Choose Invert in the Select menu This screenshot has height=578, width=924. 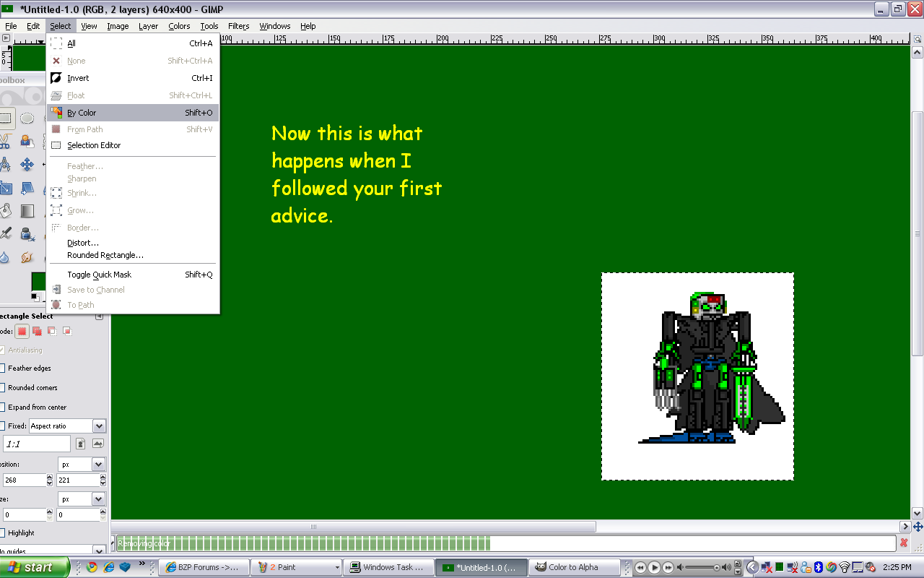pyautogui.click(x=133, y=78)
